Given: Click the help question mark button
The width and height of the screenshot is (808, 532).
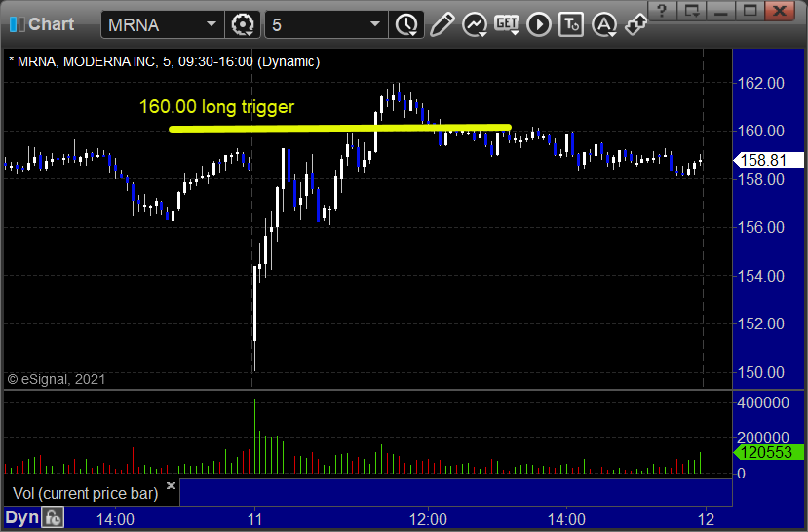Looking at the screenshot, I should click(x=662, y=11).
